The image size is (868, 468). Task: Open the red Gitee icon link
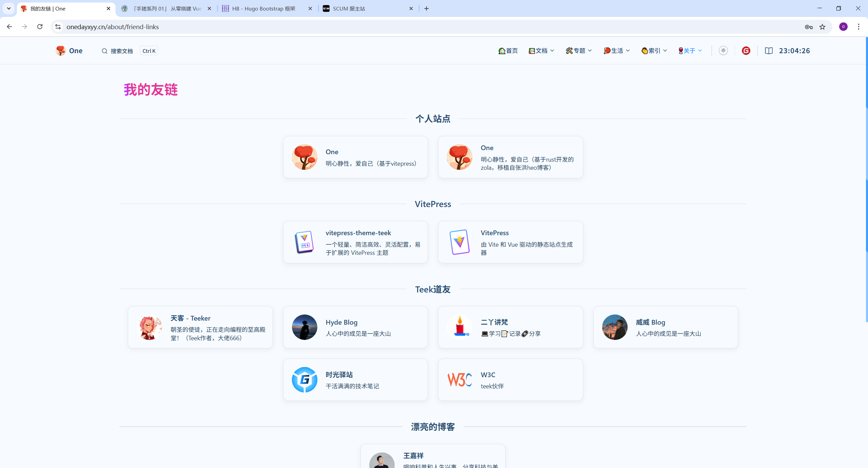click(746, 50)
